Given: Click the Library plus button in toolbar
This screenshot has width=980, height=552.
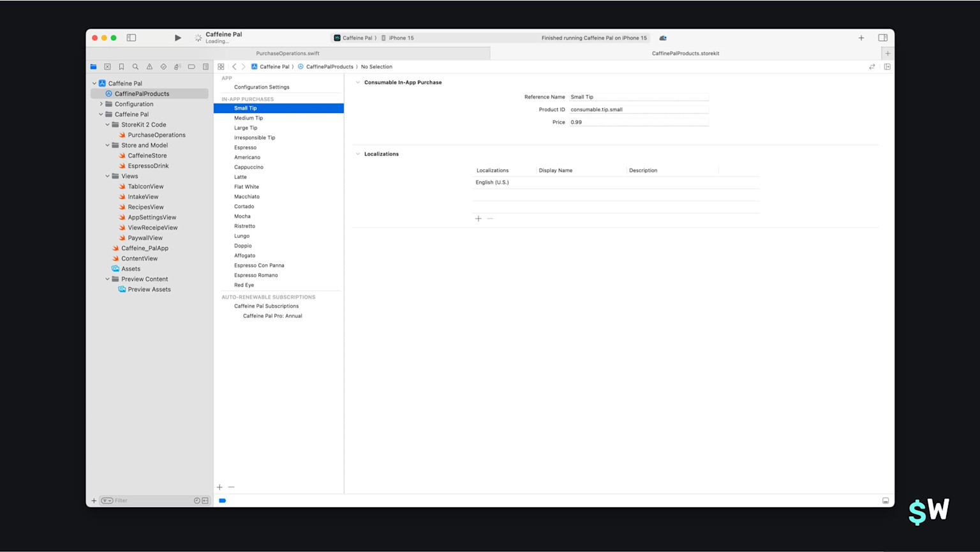Looking at the screenshot, I should coord(861,38).
